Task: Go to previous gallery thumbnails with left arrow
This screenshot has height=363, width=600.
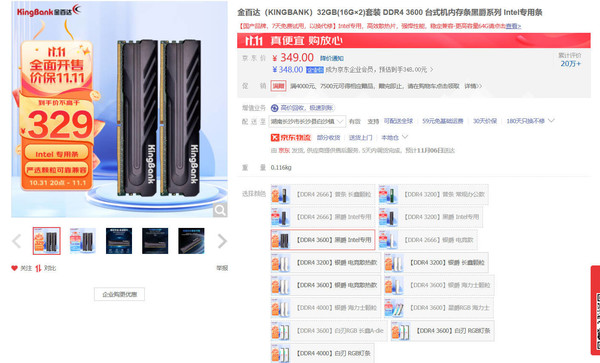Action: click(x=17, y=241)
